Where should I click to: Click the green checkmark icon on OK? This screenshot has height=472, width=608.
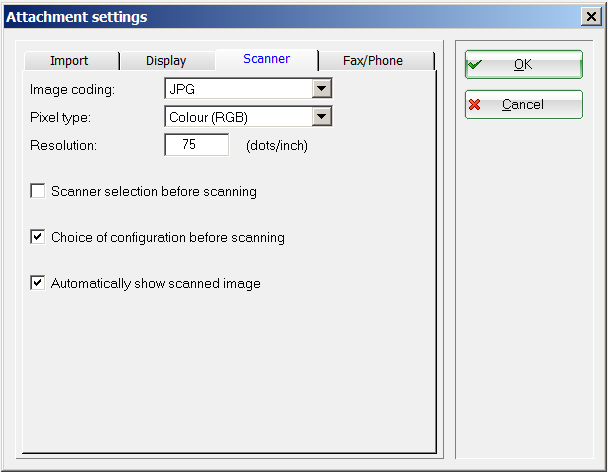pos(475,64)
